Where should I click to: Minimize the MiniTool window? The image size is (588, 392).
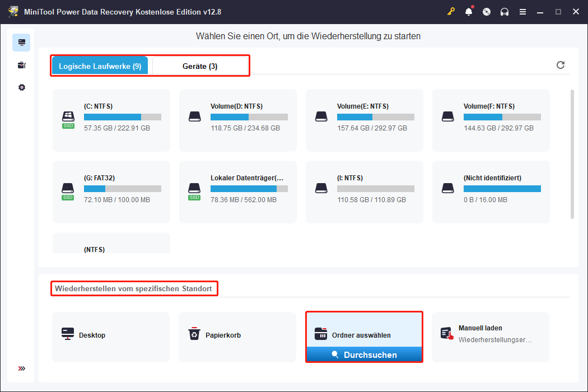(540, 12)
